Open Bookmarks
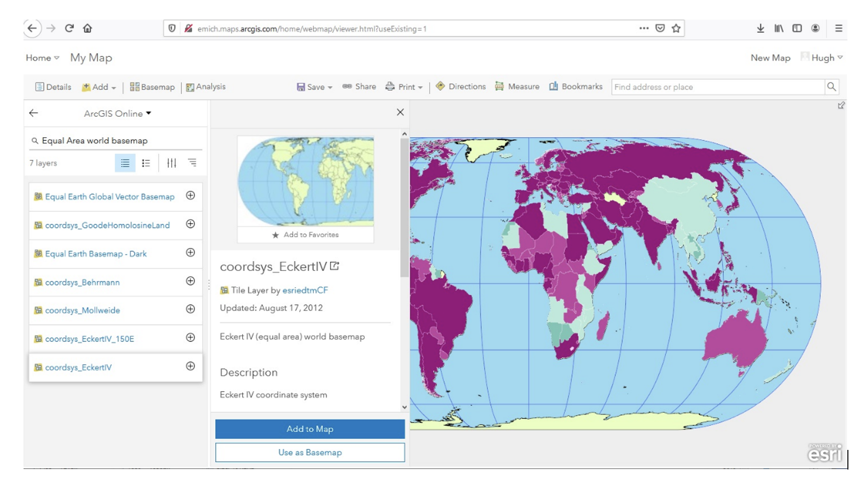Image resolution: width=868 pixels, height=495 pixels. pos(576,86)
